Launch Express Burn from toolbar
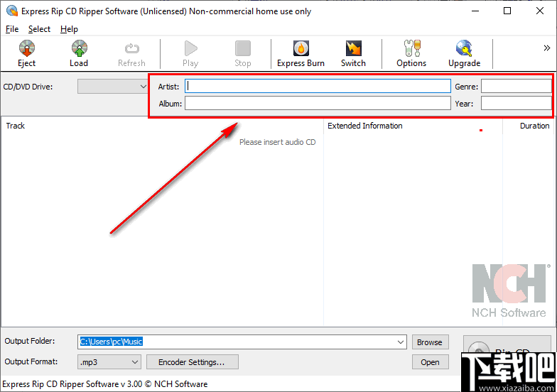The height and width of the screenshot is (392, 557). (301, 54)
